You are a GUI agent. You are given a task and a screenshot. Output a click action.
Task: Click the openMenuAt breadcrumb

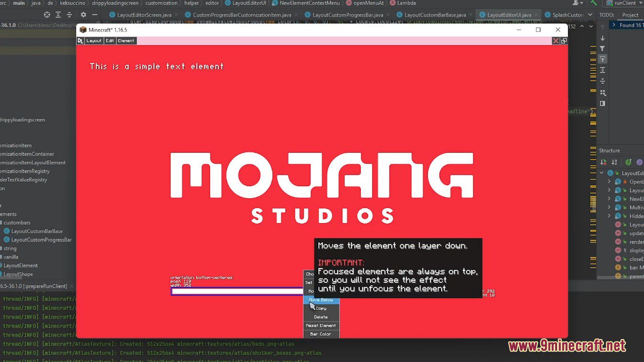[x=364, y=3]
